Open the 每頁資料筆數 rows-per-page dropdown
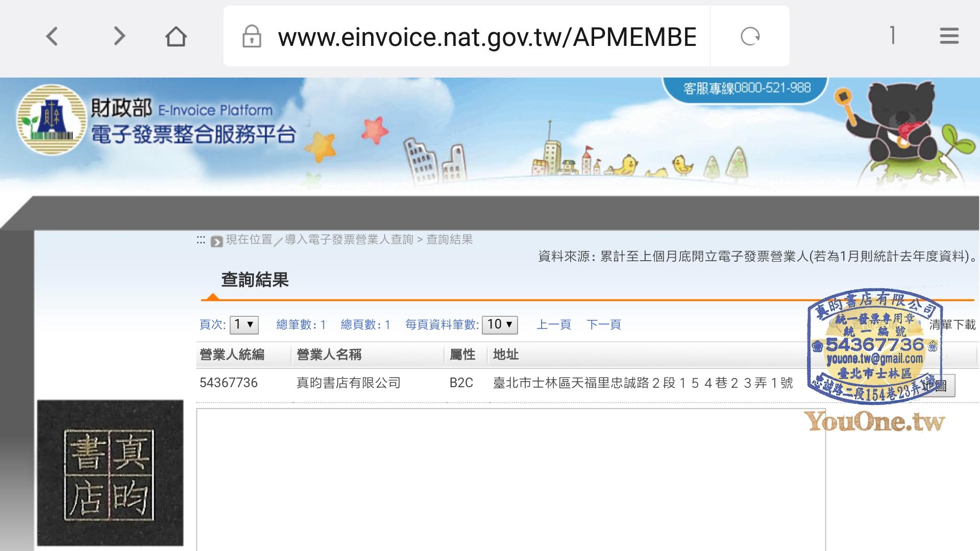 [x=500, y=324]
